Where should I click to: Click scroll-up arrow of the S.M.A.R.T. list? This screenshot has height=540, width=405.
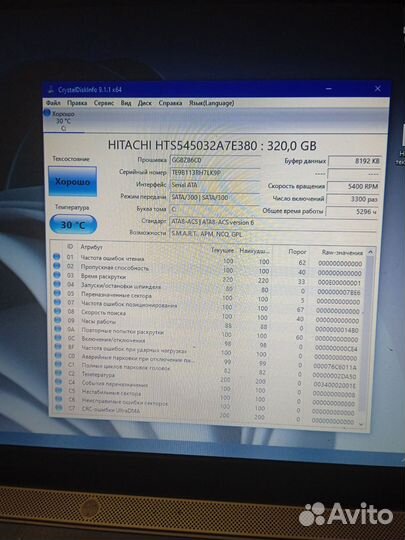[370, 252]
